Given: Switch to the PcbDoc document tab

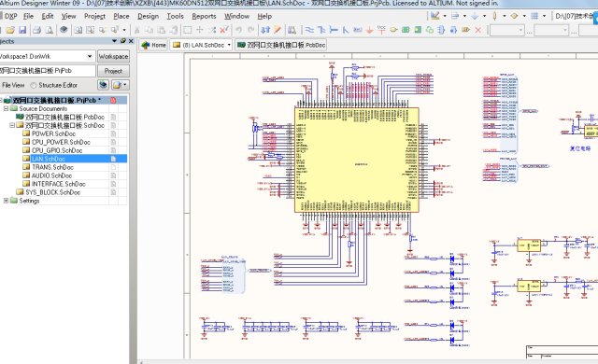Looking at the screenshot, I should (281, 45).
